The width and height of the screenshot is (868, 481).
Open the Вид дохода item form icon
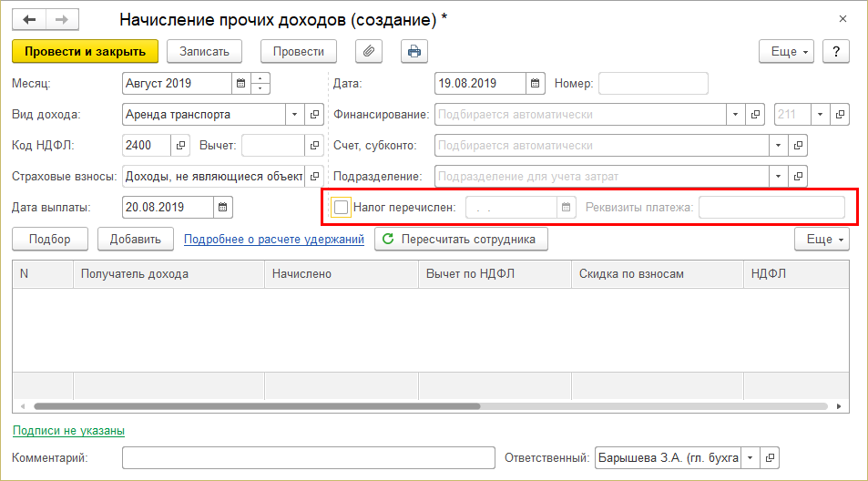click(x=315, y=115)
